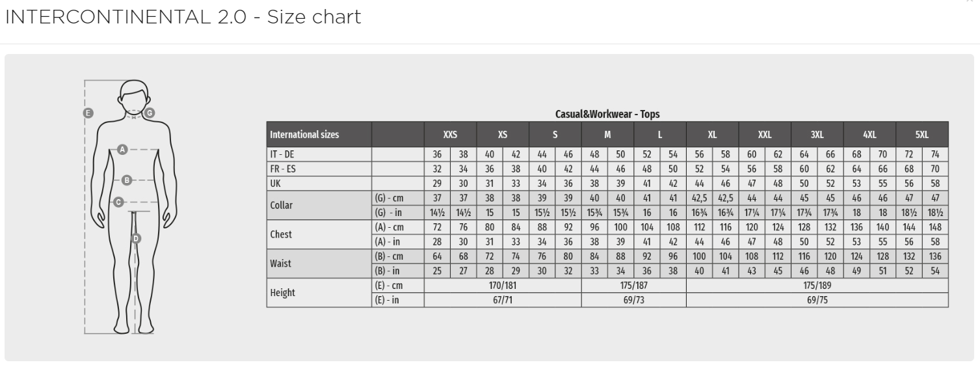Select the 5XL size column header

point(921,135)
